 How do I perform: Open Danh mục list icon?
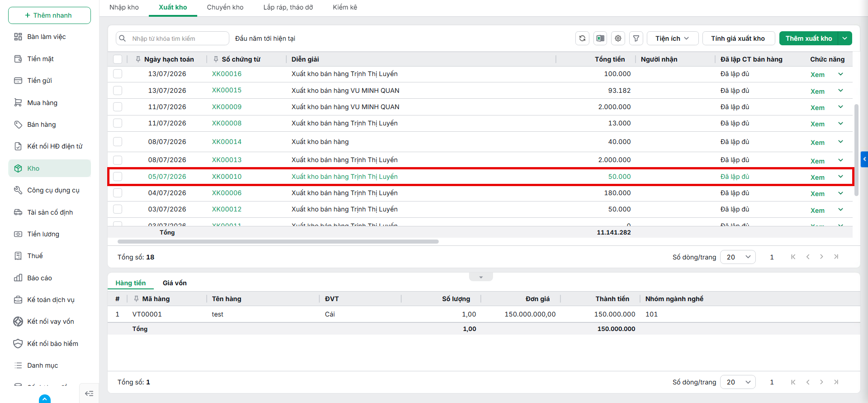click(18, 365)
